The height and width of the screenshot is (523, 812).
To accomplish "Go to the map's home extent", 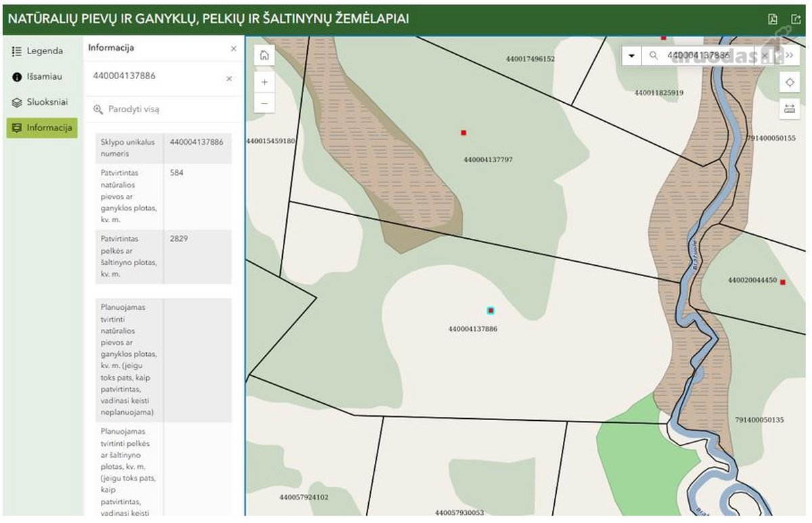I will (265, 55).
